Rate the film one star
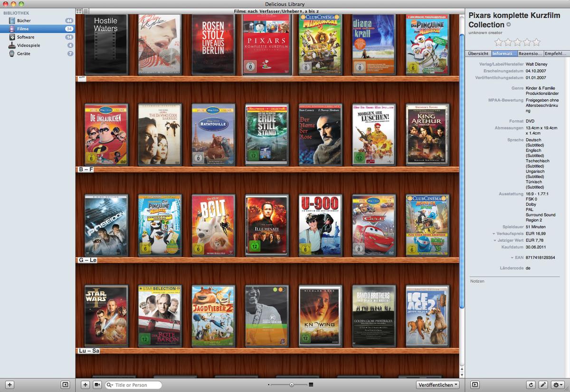The height and width of the screenshot is (392, 570). pos(499,42)
